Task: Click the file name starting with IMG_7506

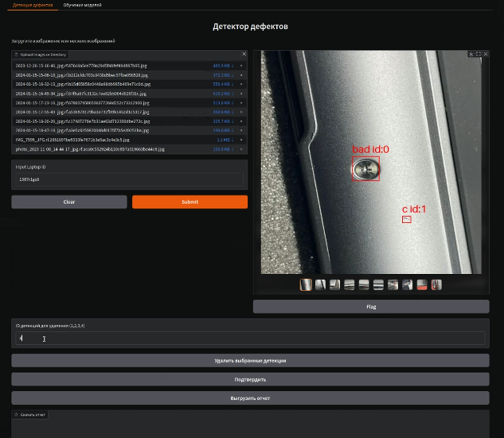Action: 72,140
